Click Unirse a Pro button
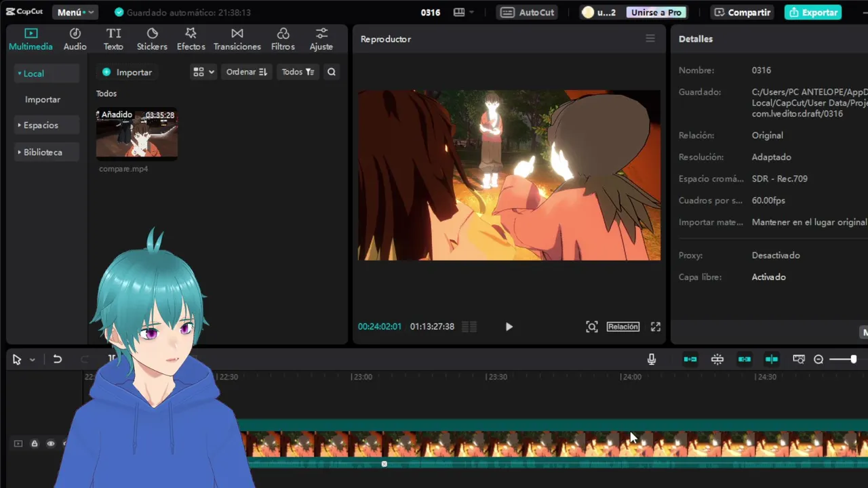 tap(656, 12)
